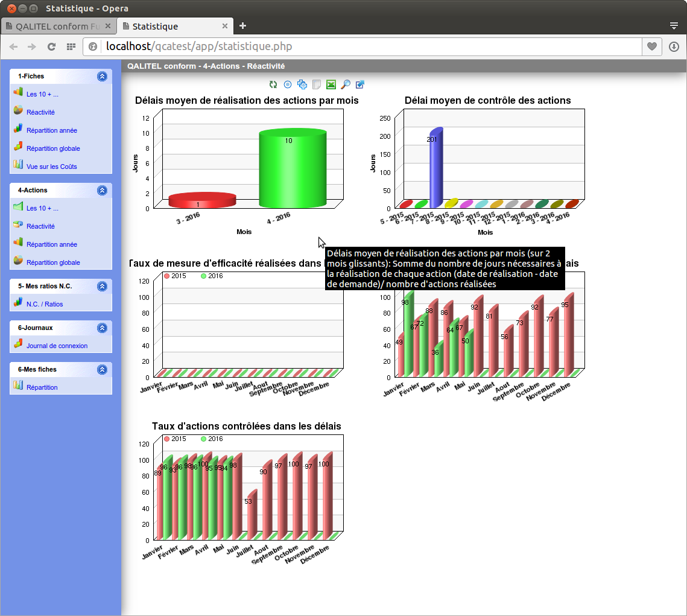The image size is (687, 616).
Task: Open the Opera menu at top right
Action: (x=674, y=26)
